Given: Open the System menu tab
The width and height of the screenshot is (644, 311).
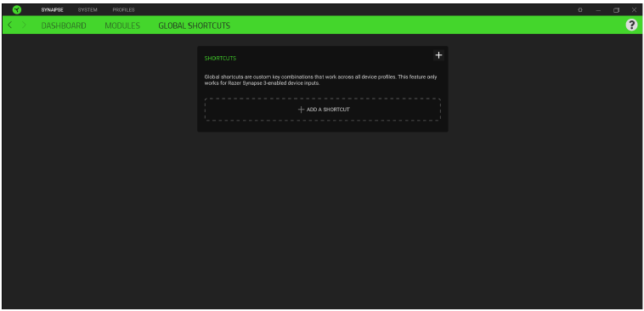Looking at the screenshot, I should coord(88,10).
